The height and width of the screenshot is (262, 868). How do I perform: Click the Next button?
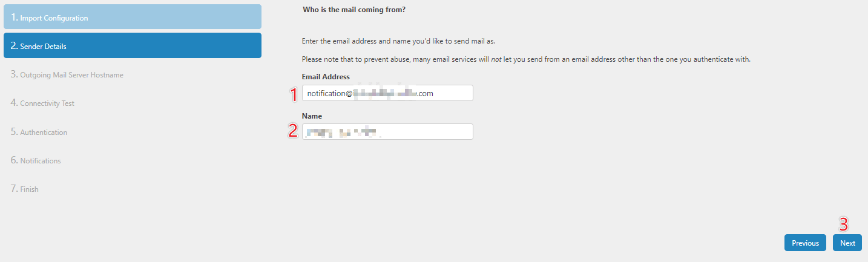pos(847,243)
